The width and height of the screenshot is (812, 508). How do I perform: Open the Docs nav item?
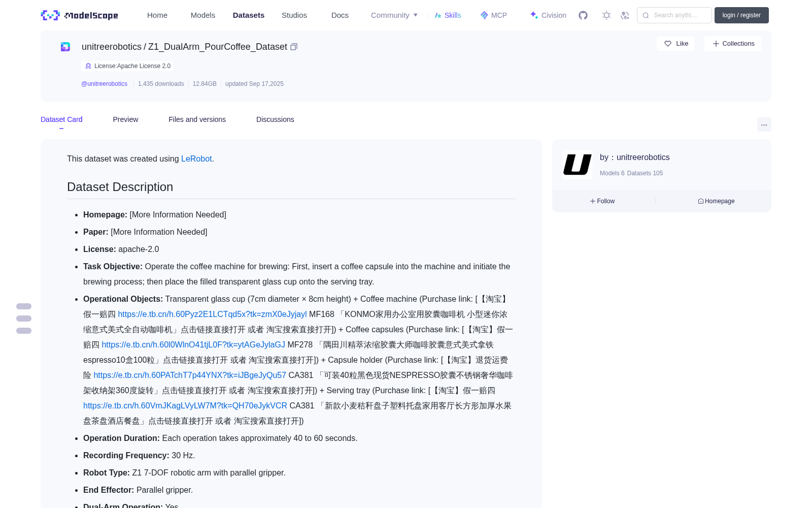340,15
